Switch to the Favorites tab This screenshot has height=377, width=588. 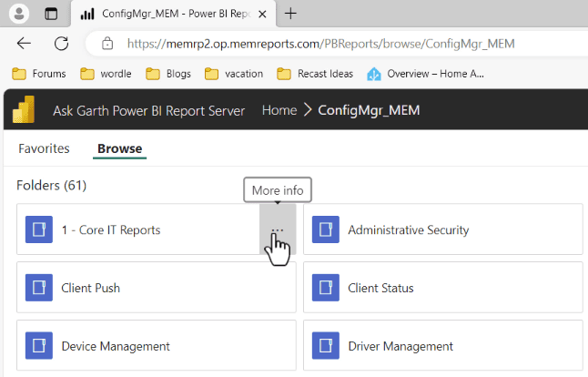coord(44,148)
